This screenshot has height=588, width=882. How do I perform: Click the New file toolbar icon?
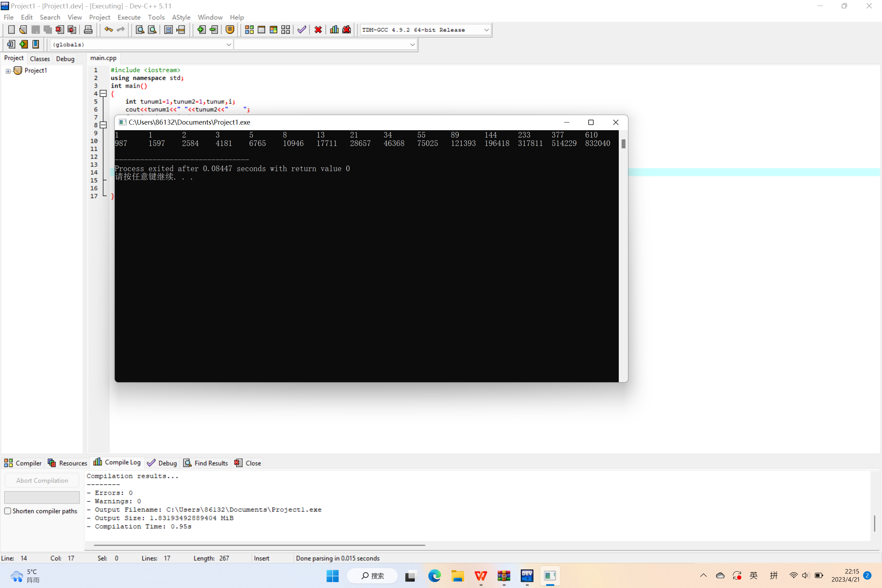pyautogui.click(x=11, y=30)
